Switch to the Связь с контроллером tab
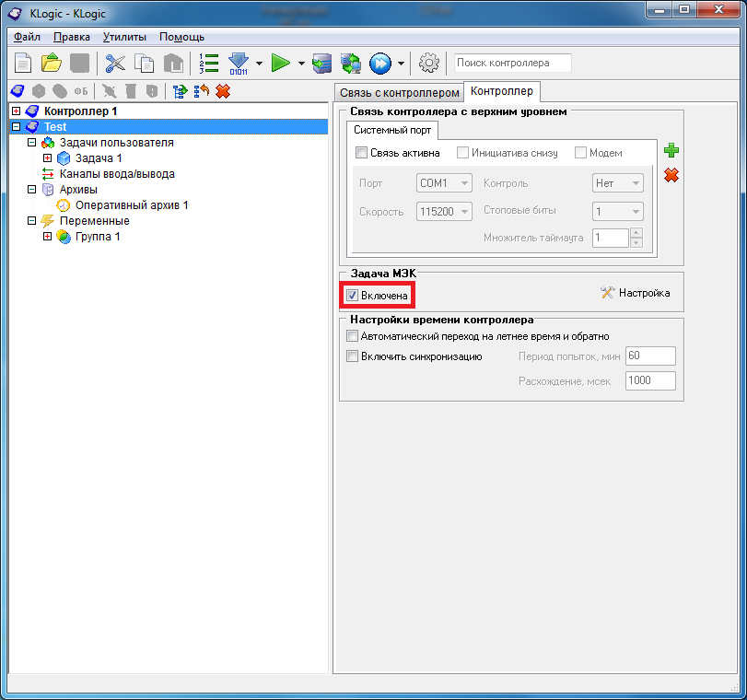The height and width of the screenshot is (700, 747). pos(400,92)
